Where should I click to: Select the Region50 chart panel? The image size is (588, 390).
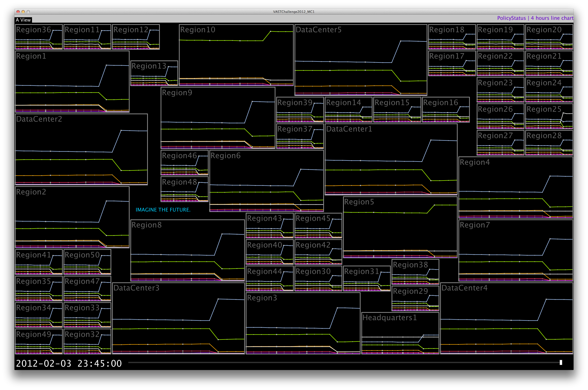pyautogui.click(x=87, y=262)
